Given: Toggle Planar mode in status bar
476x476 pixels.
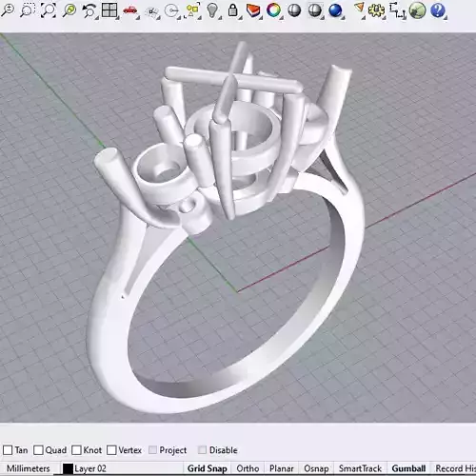Looking at the screenshot, I should pos(282,468).
